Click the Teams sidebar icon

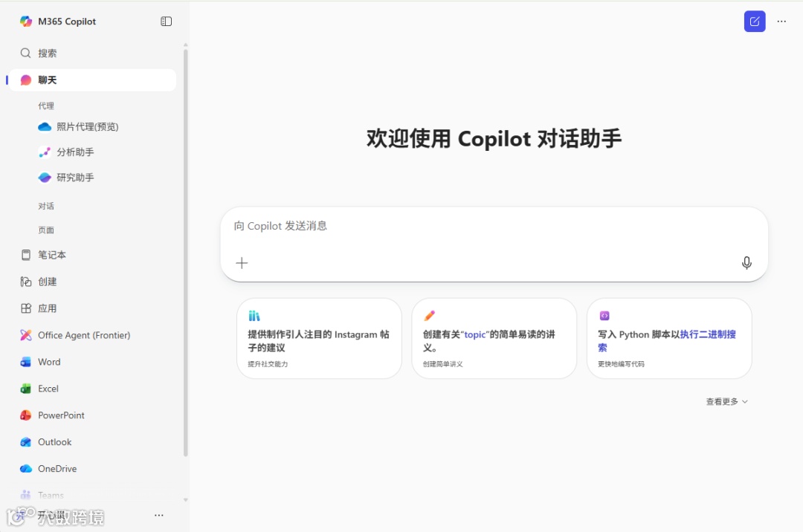25,495
